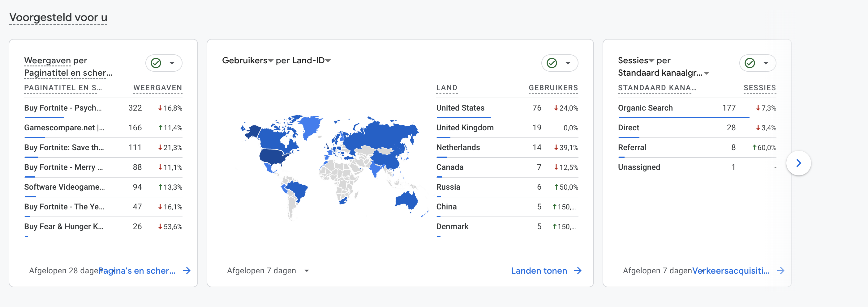Click the 50,0% increase for Russia
Image resolution: width=868 pixels, height=307 pixels.
pyautogui.click(x=566, y=187)
